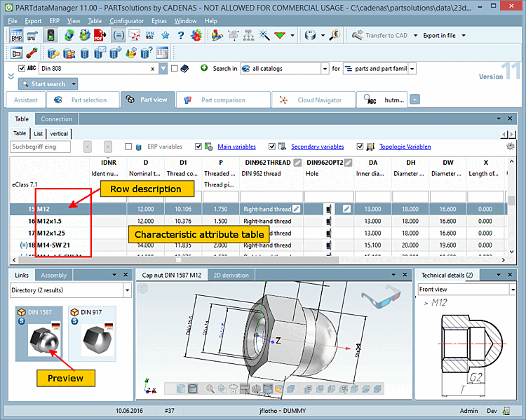Screen dimensions: 526x420
Task: Click the table settings gear icon
Action: click(x=511, y=147)
